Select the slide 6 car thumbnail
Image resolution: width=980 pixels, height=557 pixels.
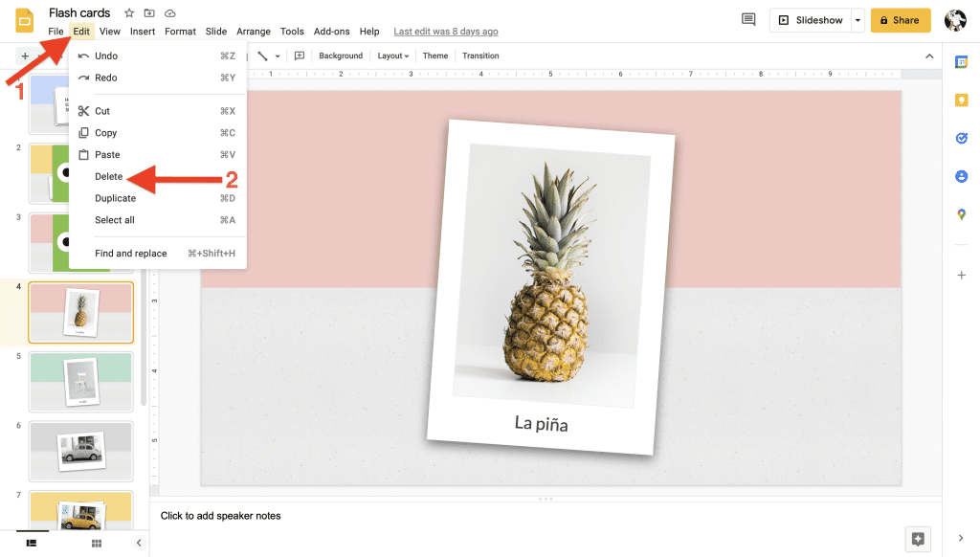click(81, 450)
